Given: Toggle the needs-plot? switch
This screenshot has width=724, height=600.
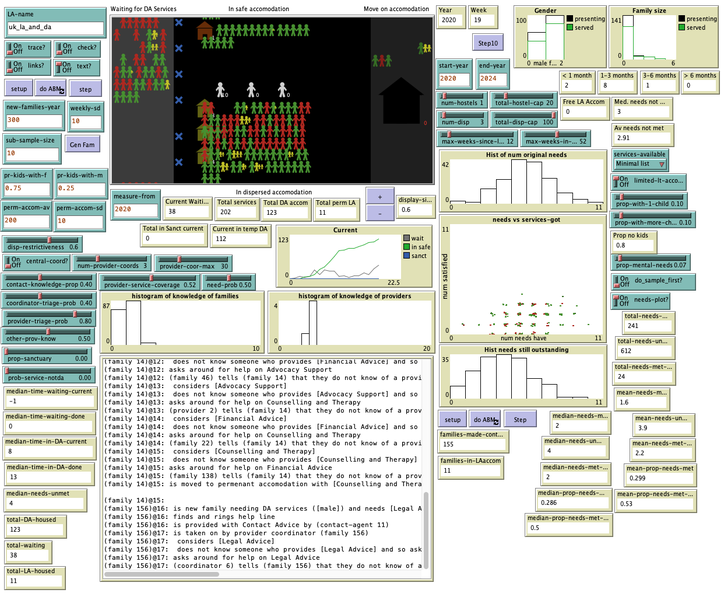Looking at the screenshot, I should pos(640,300).
